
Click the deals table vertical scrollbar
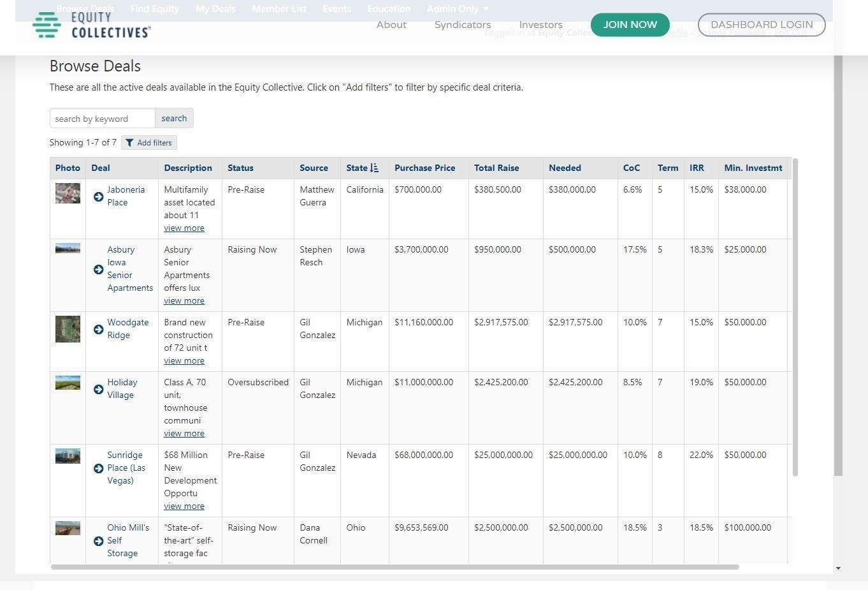tap(795, 317)
